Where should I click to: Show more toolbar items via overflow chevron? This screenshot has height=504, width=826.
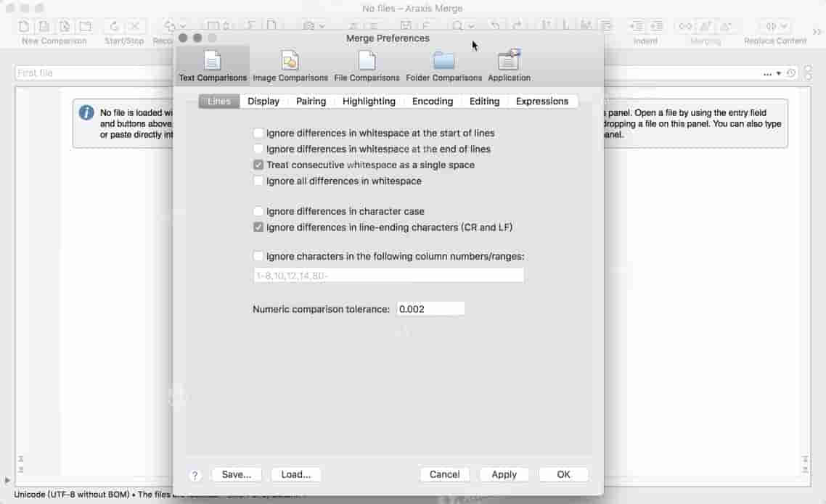817,32
